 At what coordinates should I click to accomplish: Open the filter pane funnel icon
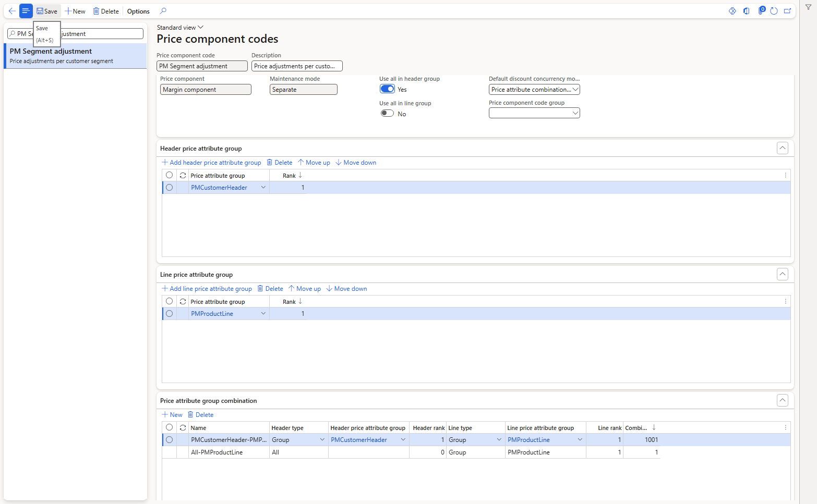[808, 7]
